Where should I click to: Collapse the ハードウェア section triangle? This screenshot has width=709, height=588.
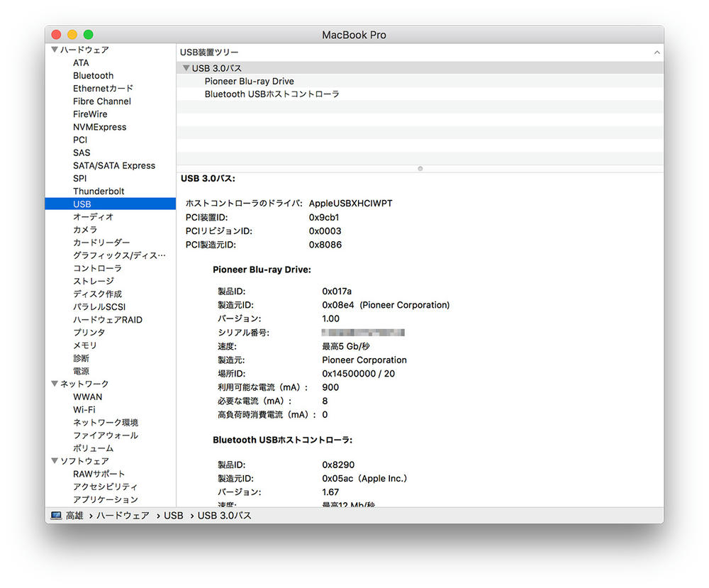[55, 50]
